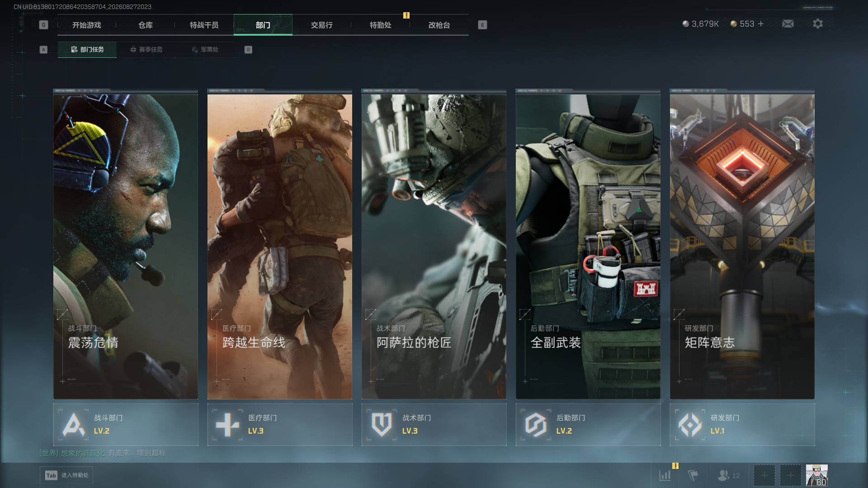
Task: Open the friends list icon showing 12
Action: pos(729,475)
